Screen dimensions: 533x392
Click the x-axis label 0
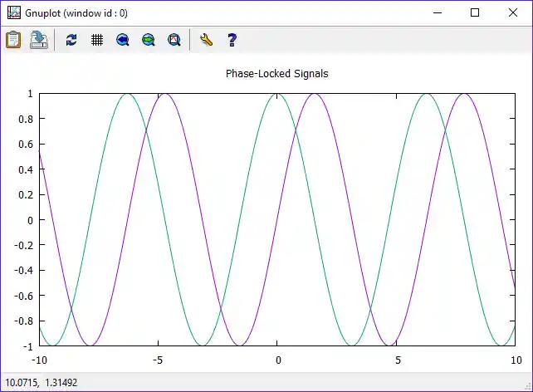point(277,360)
